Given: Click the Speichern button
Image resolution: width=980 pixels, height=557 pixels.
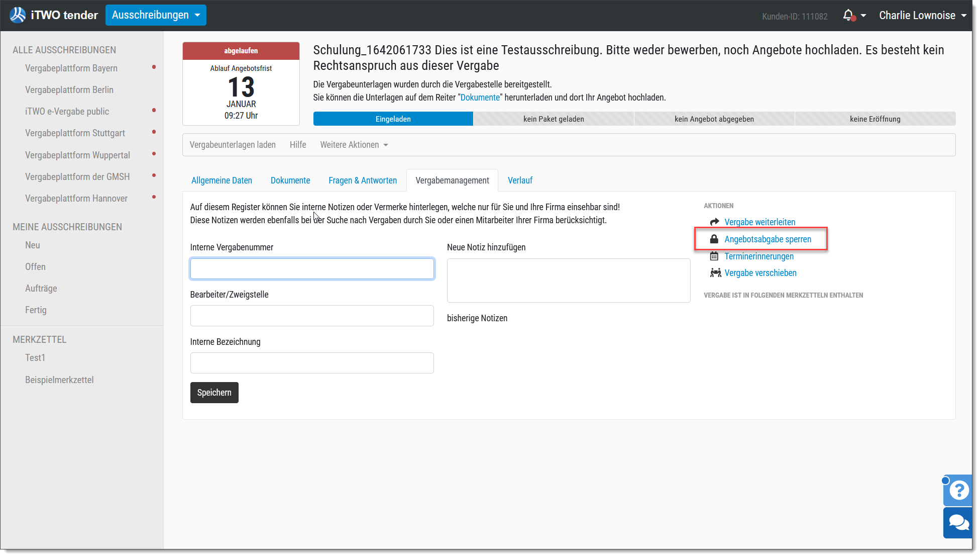Looking at the screenshot, I should [214, 393].
